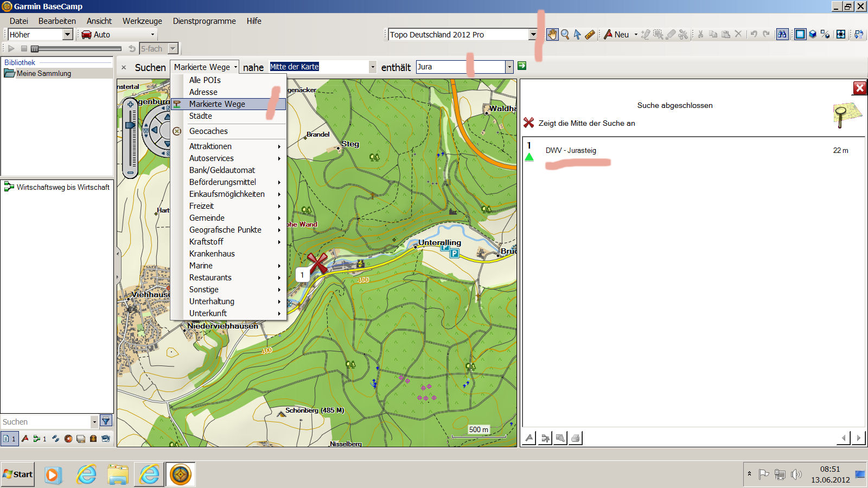Screen dimensions: 868x488
Task: Click the funnel filter icon
Action: [x=106, y=421]
